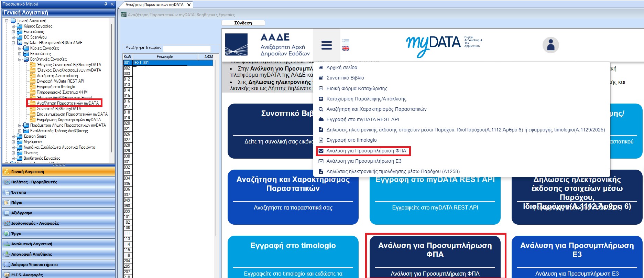Open the user profile avatar icon
Viewport: 644px width, 278px height.
pyautogui.click(x=551, y=45)
